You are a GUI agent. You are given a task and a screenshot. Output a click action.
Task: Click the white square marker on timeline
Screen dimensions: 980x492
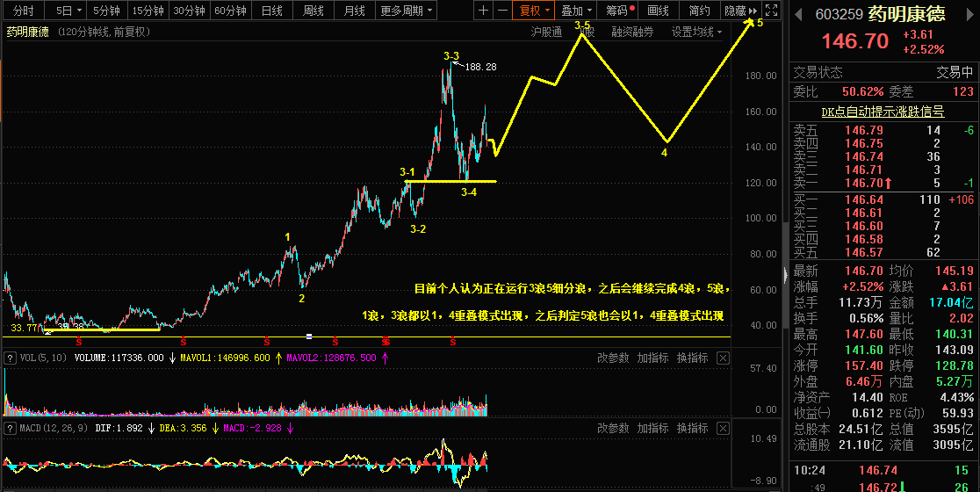tap(309, 337)
